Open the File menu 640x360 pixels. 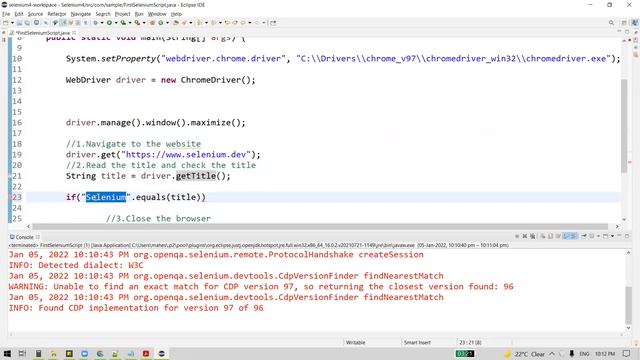point(6,14)
